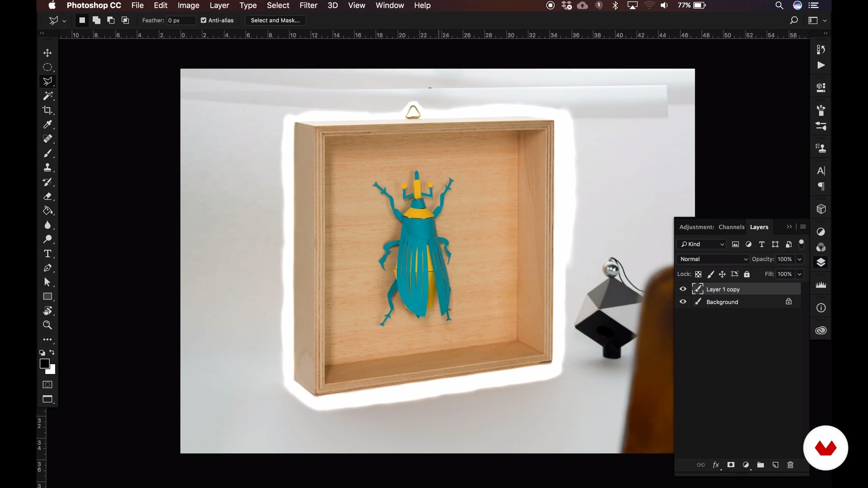Screen dimensions: 868x488
Task: Click the Select and Mask button
Action: coord(275,20)
